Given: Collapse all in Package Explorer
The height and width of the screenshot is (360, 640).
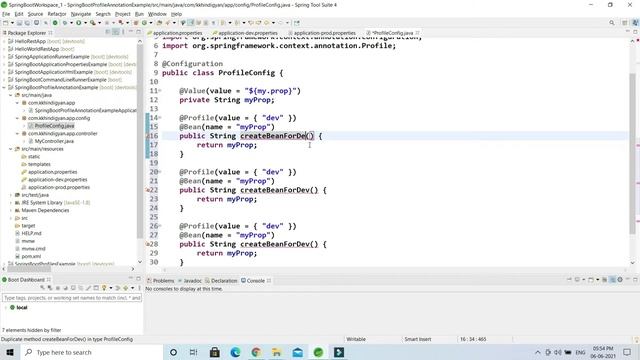Looking at the screenshot, I should [x=108, y=32].
